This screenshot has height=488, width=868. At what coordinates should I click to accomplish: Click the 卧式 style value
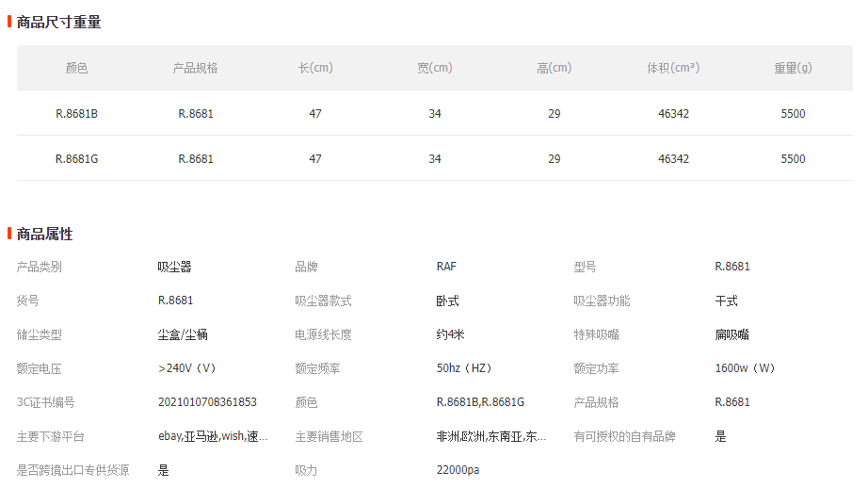point(447,301)
